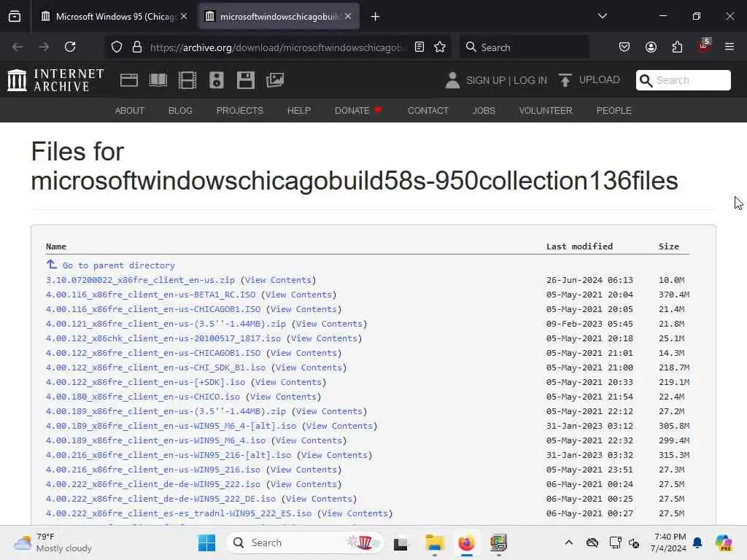Bookmark this page with the star icon
This screenshot has width=747, height=560.
coord(440,47)
